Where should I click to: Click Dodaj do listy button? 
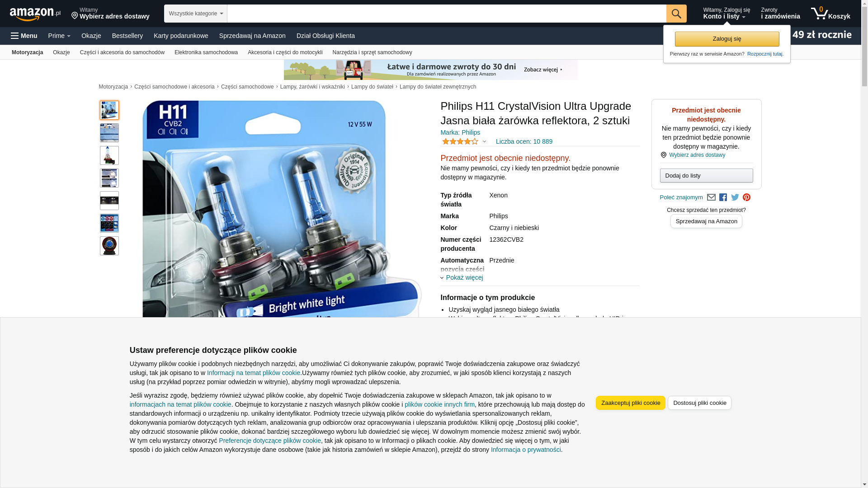706,176
